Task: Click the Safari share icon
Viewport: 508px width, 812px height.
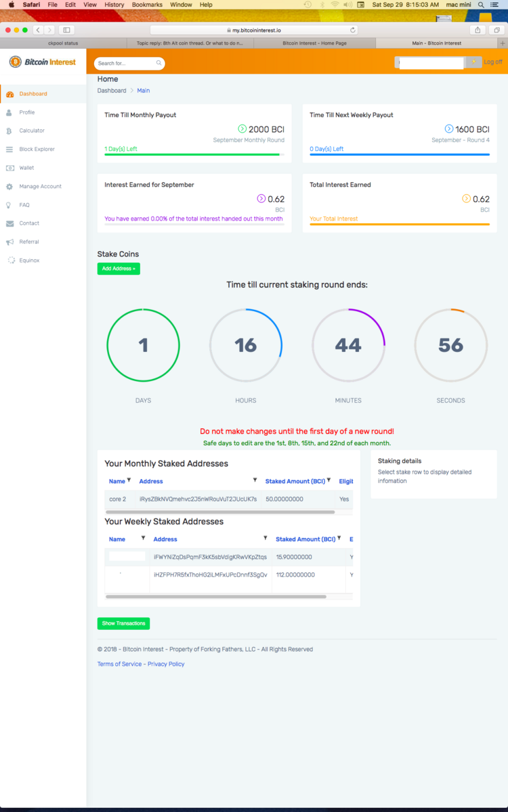Action: pyautogui.click(x=478, y=30)
